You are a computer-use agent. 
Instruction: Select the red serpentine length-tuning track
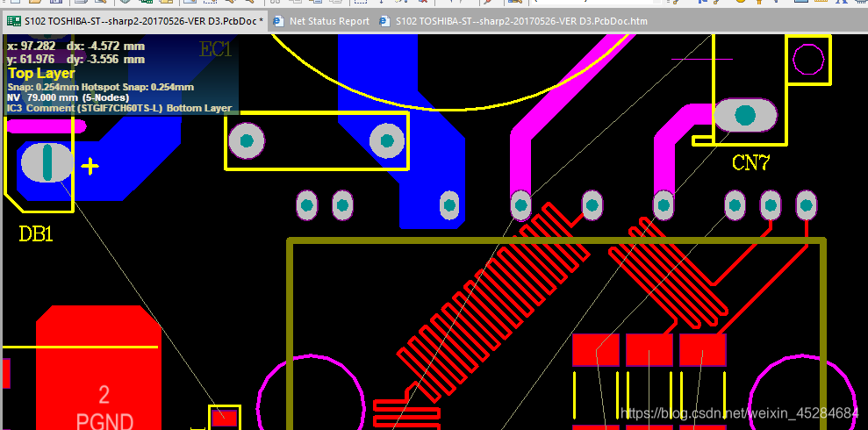tap(494, 302)
